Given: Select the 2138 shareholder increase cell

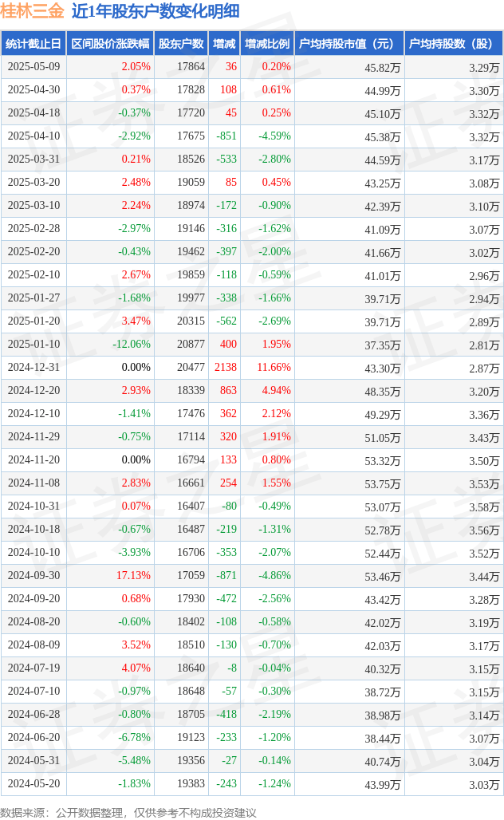Looking at the screenshot, I should [226, 368].
